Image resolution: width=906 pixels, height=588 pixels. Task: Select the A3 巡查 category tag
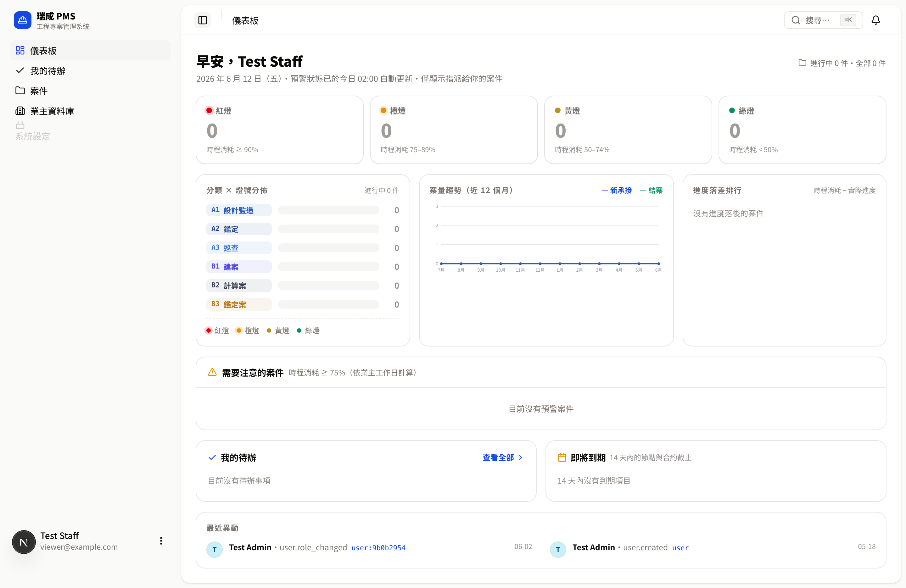pyautogui.click(x=239, y=248)
